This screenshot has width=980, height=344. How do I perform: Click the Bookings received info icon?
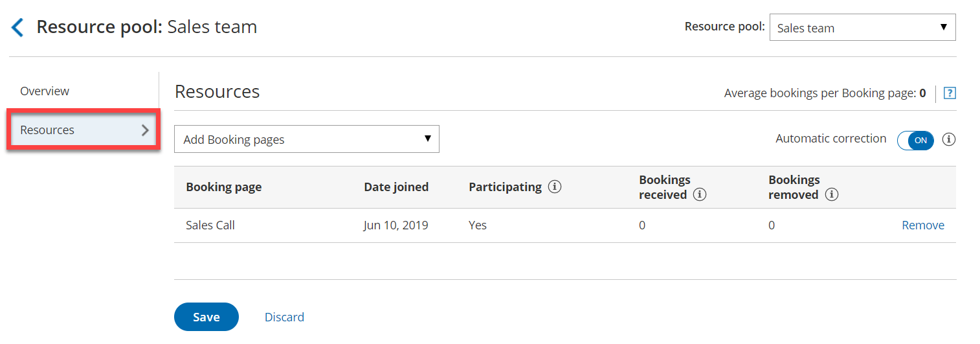click(x=699, y=194)
